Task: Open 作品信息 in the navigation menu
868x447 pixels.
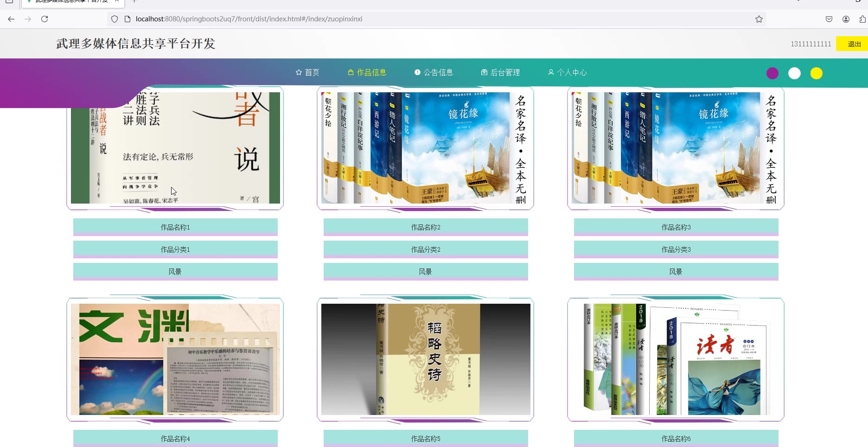Action: point(367,72)
